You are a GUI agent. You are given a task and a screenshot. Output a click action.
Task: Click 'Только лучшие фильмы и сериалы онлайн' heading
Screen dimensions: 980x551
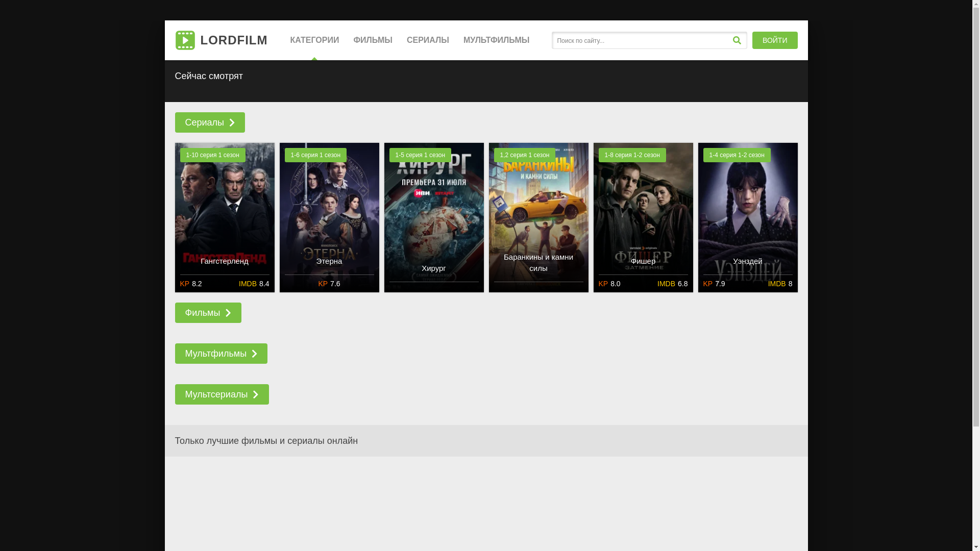coord(266,441)
